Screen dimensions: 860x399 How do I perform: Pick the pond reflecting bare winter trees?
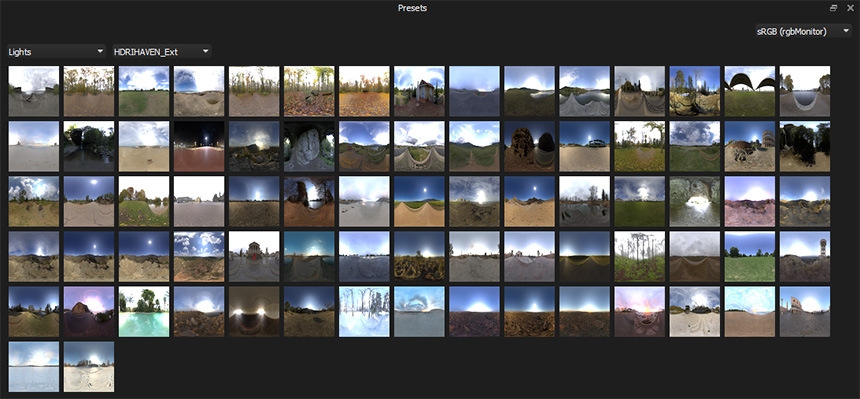[x=584, y=201]
